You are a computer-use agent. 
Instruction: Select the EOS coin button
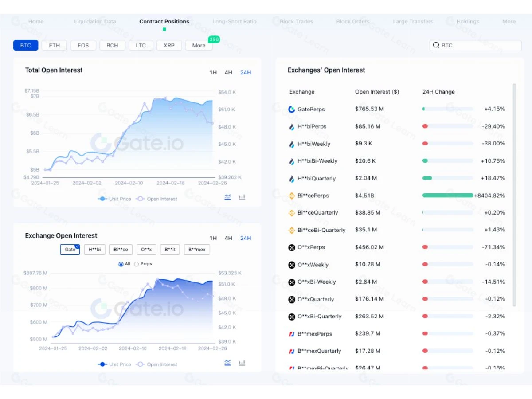coord(83,45)
